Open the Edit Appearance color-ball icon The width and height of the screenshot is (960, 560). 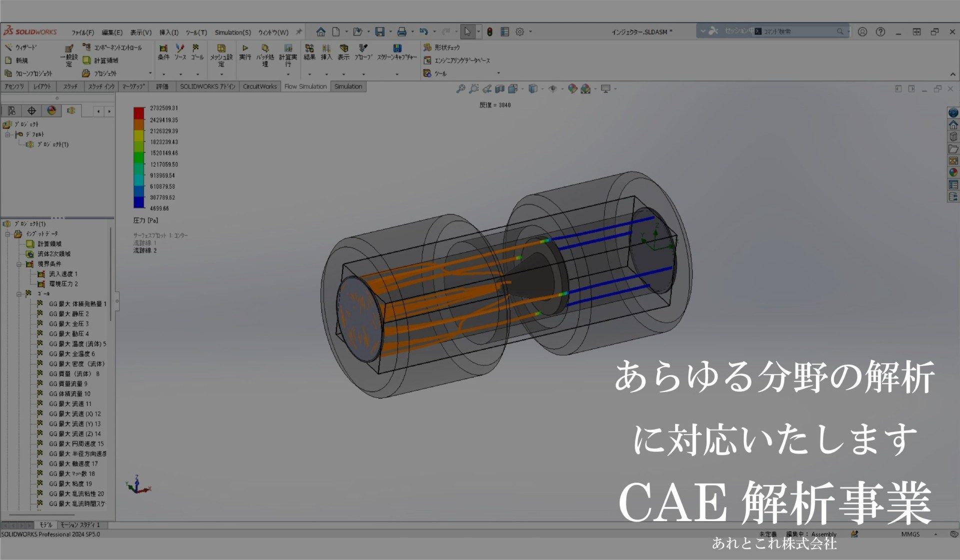pos(572,89)
